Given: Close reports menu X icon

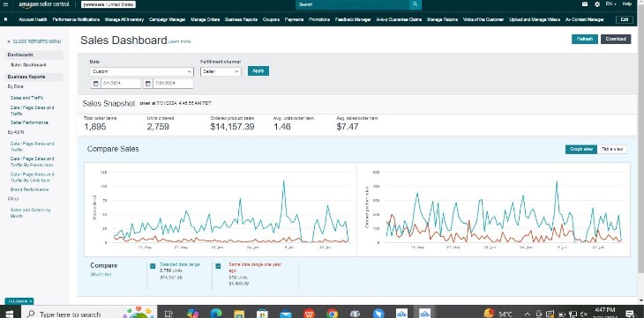Looking at the screenshot, I should pyautogui.click(x=9, y=41).
